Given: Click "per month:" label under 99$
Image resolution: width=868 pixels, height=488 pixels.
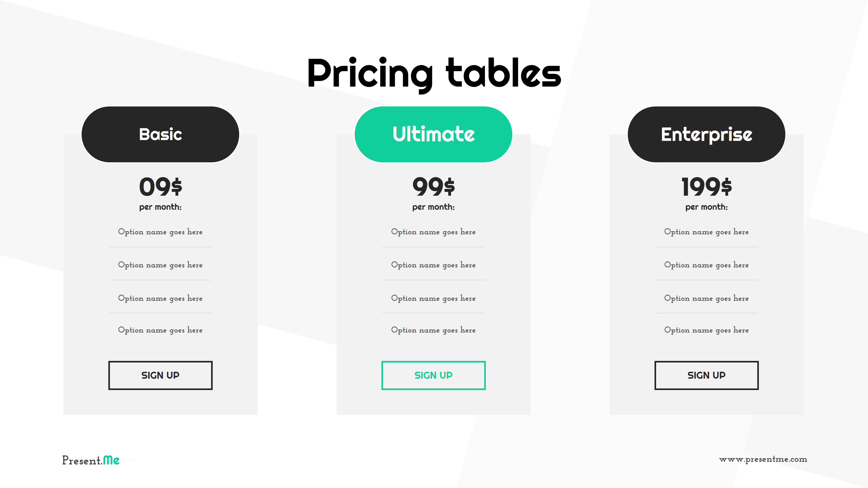Looking at the screenshot, I should click(433, 207).
